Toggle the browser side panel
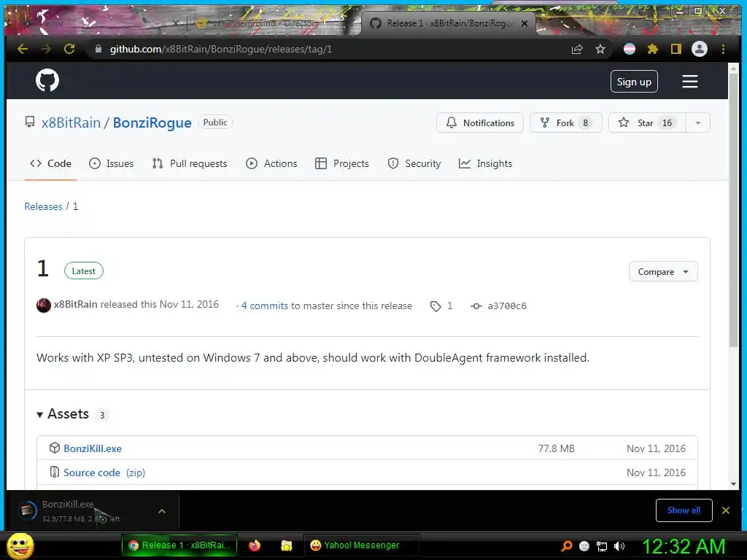 coord(676,49)
